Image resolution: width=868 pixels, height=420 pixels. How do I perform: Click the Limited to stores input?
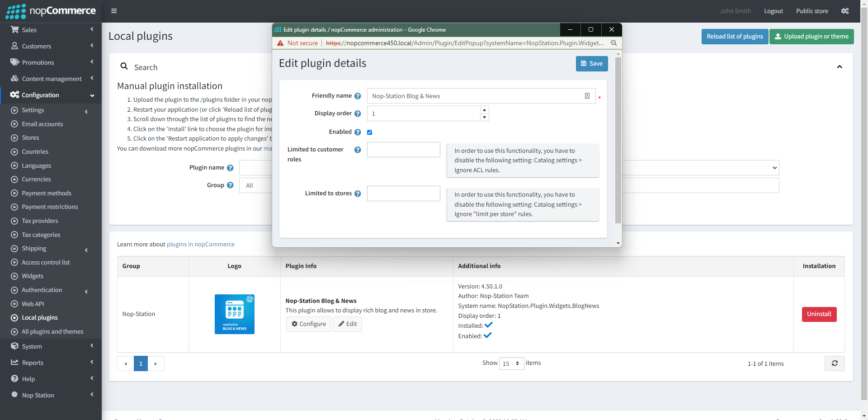click(x=404, y=193)
